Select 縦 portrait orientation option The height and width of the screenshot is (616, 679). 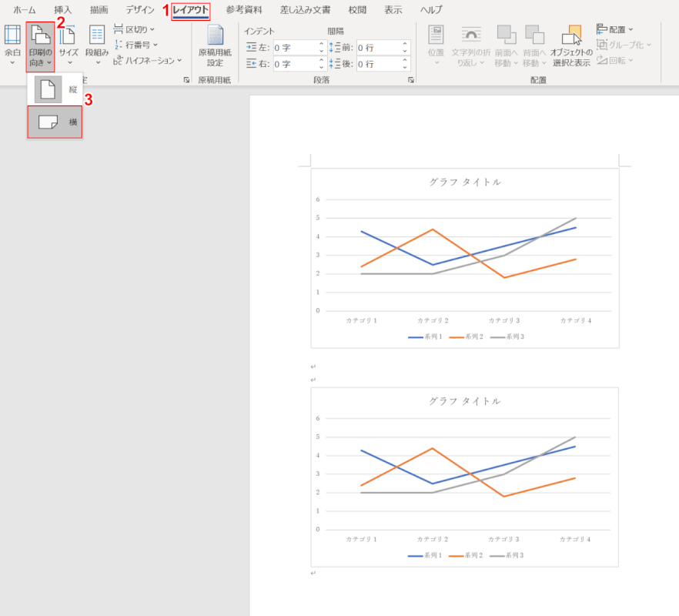pos(55,89)
